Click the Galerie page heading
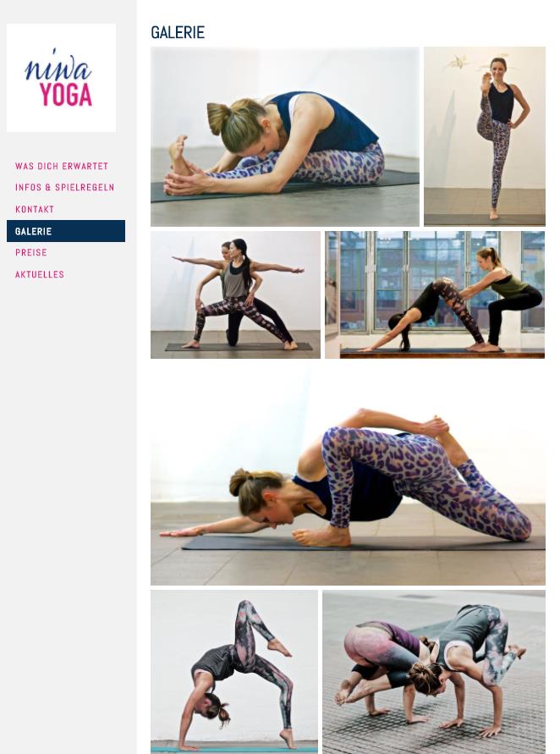This screenshot has width=560, height=754. coord(178,32)
